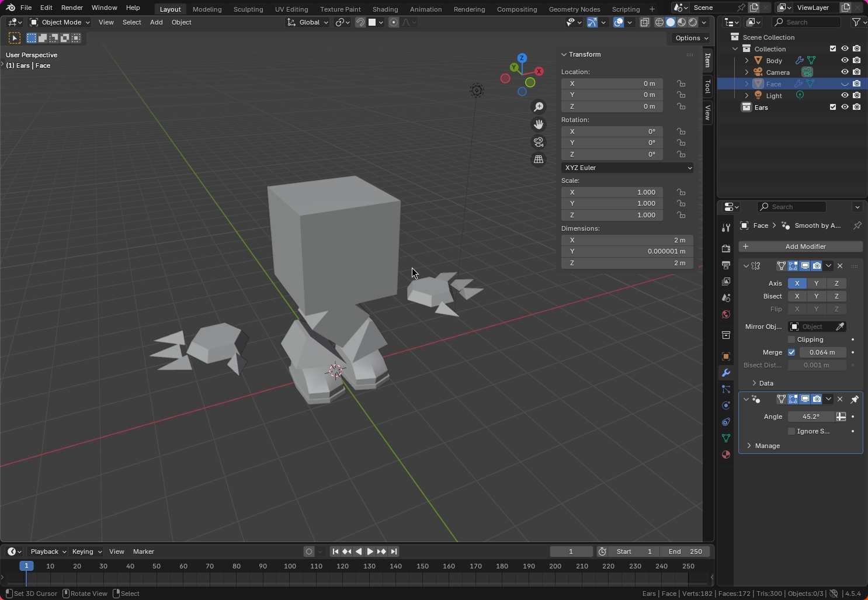868x600 pixels.
Task: Switch to the Sculpting workspace tab
Action: [x=248, y=9]
